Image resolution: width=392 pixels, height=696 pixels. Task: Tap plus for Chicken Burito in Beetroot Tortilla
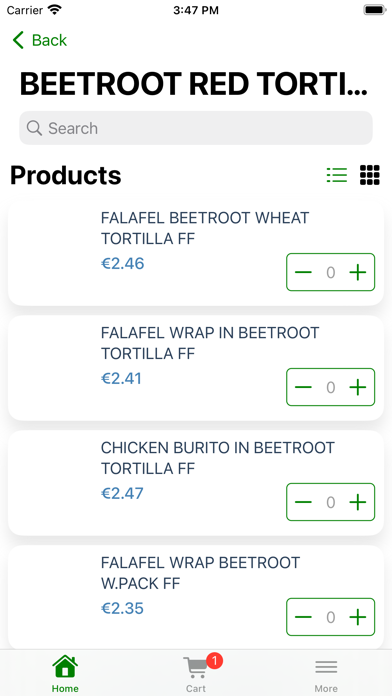pyautogui.click(x=357, y=502)
